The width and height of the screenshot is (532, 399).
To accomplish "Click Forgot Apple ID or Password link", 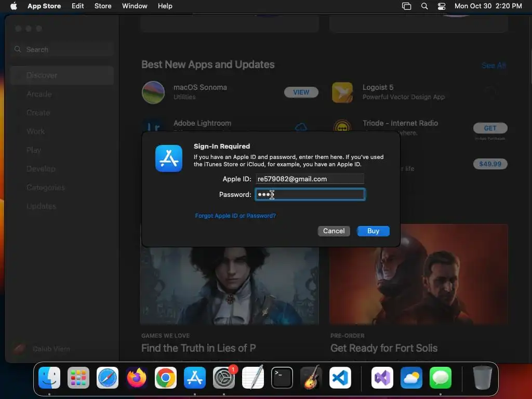I will [x=235, y=216].
